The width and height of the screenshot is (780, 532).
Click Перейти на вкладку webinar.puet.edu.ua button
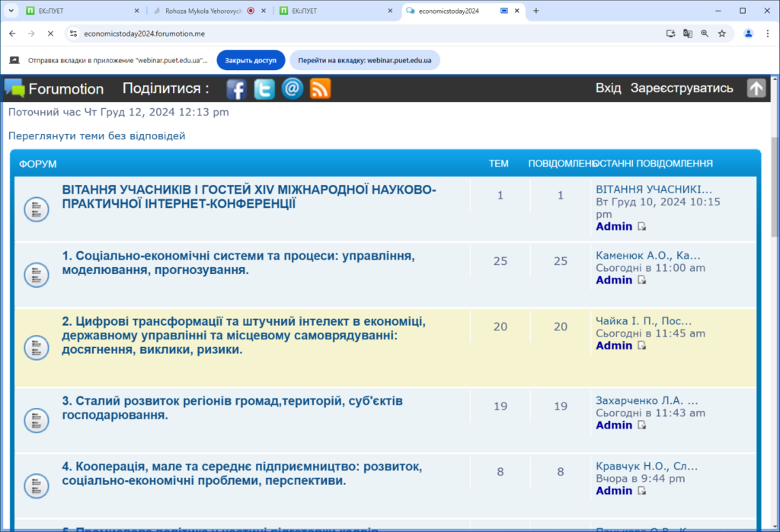[366, 60]
